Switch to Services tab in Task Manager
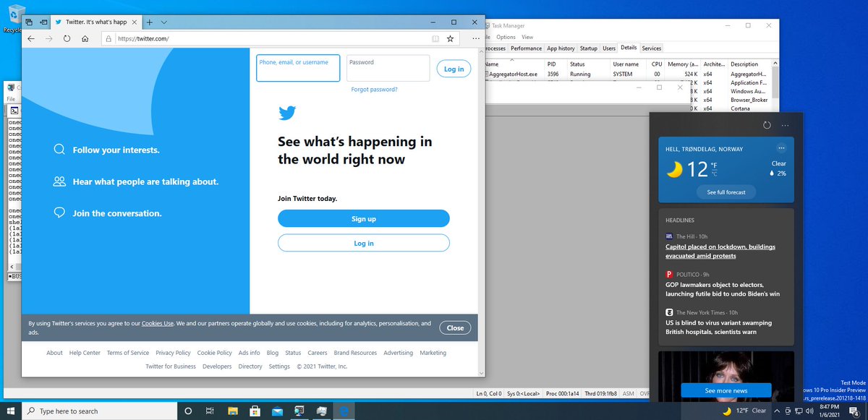Viewport: 868px width, 420px height. pos(652,48)
